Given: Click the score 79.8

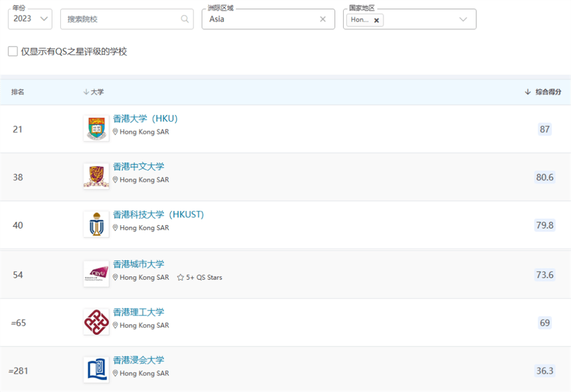Looking at the screenshot, I should click(545, 225).
